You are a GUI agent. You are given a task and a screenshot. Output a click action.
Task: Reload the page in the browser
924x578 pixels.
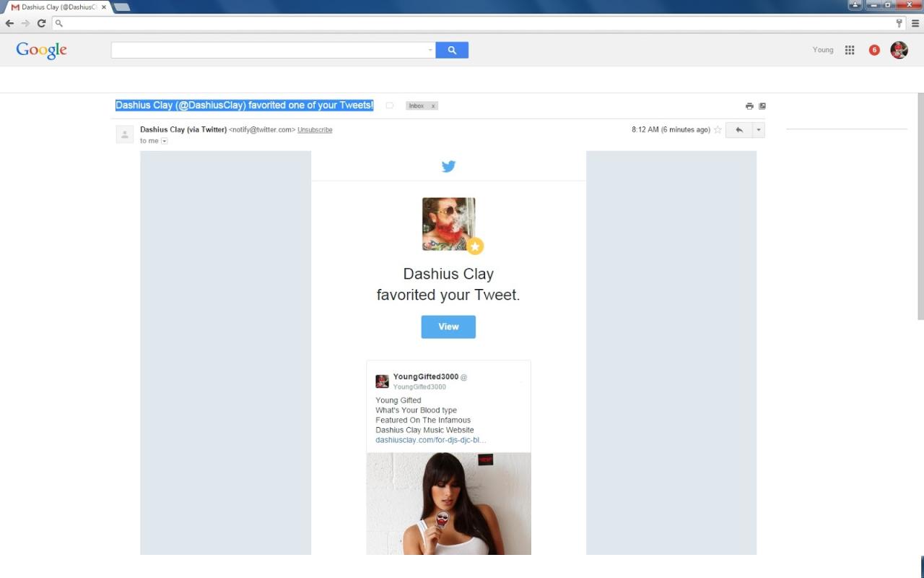41,23
